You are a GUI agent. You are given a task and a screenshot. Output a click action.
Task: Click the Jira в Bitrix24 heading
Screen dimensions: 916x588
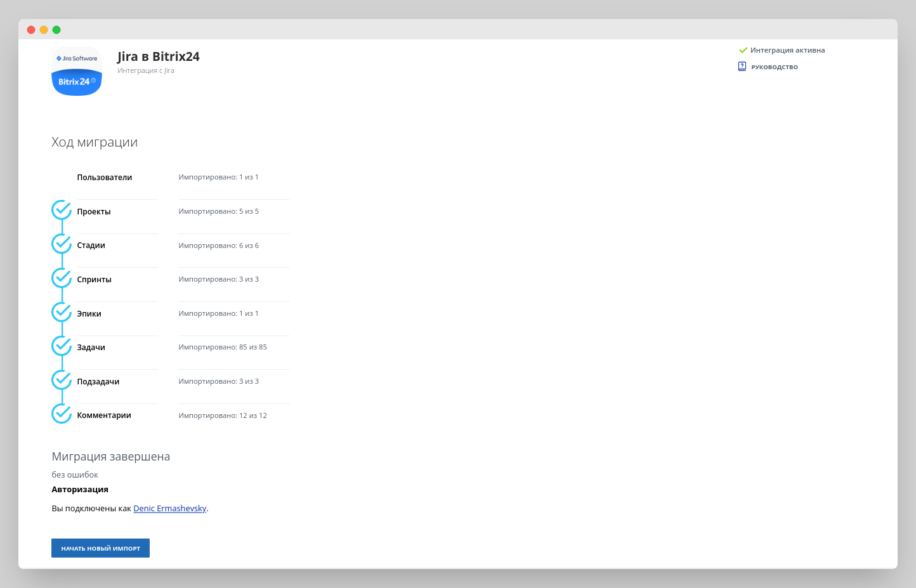(x=159, y=56)
